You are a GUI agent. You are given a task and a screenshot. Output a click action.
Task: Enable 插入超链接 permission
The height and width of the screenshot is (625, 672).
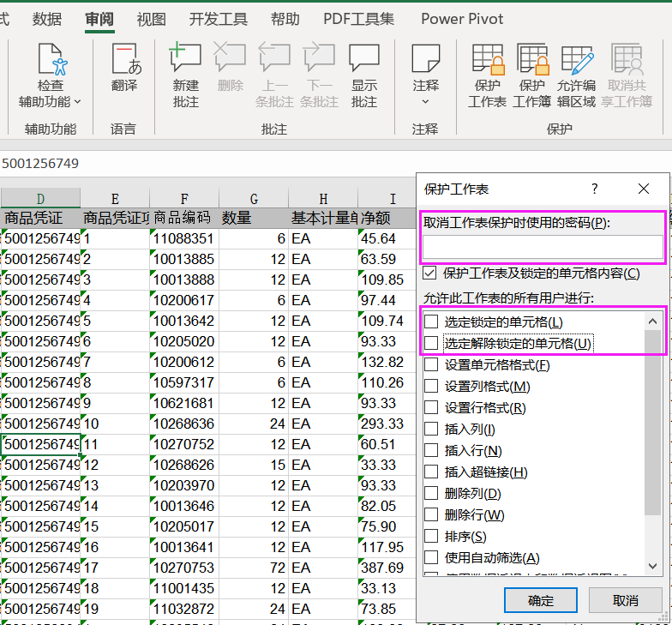pyautogui.click(x=431, y=472)
